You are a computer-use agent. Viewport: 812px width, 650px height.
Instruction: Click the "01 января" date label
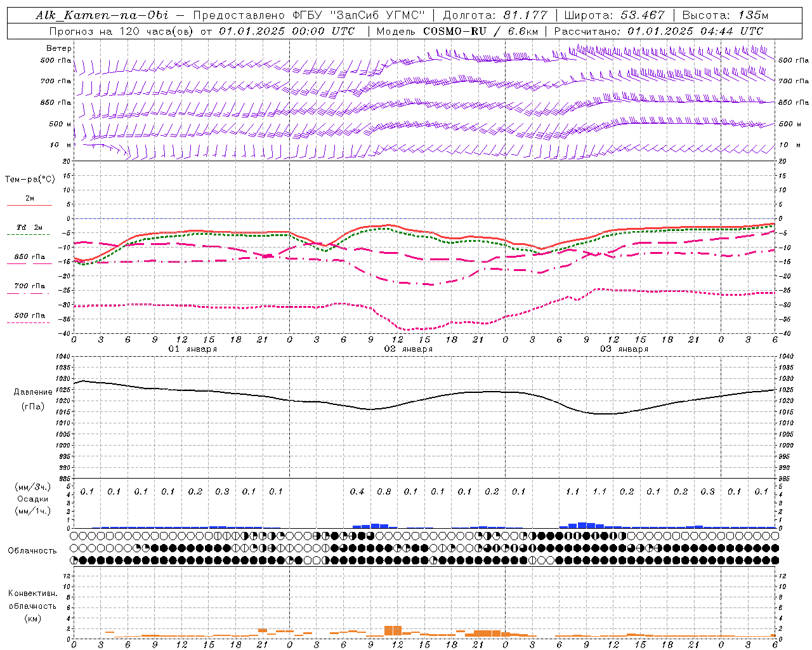[193, 349]
